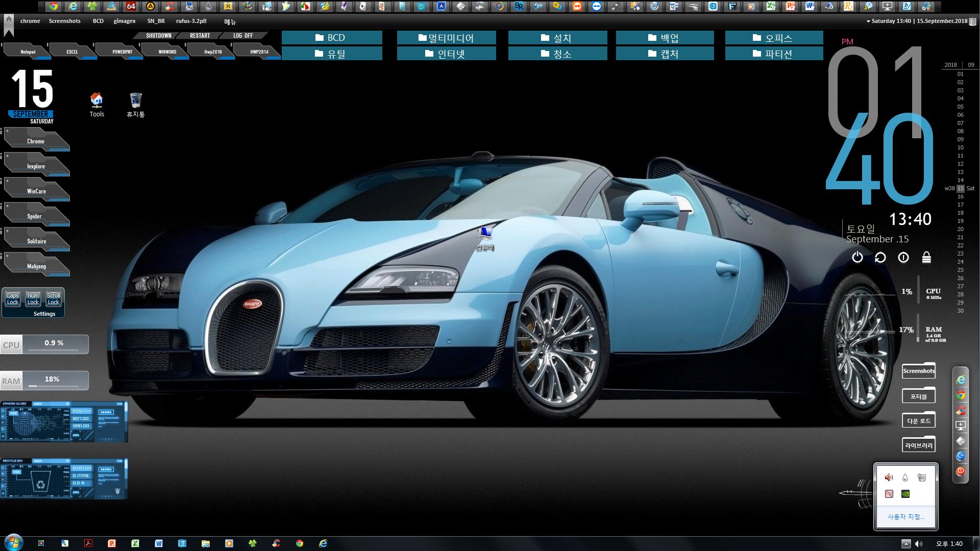Open the BCD item in the top menu bar
Image resolution: width=980 pixels, height=551 pixels.
point(98,21)
